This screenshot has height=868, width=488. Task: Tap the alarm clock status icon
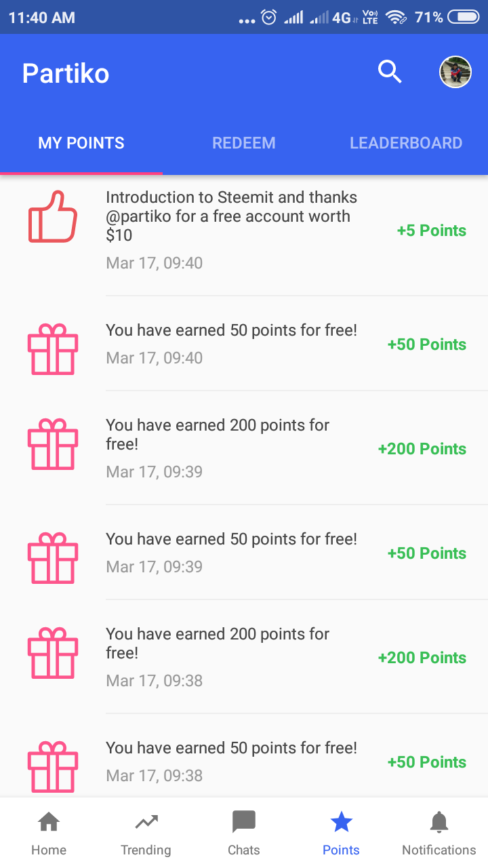click(x=269, y=18)
